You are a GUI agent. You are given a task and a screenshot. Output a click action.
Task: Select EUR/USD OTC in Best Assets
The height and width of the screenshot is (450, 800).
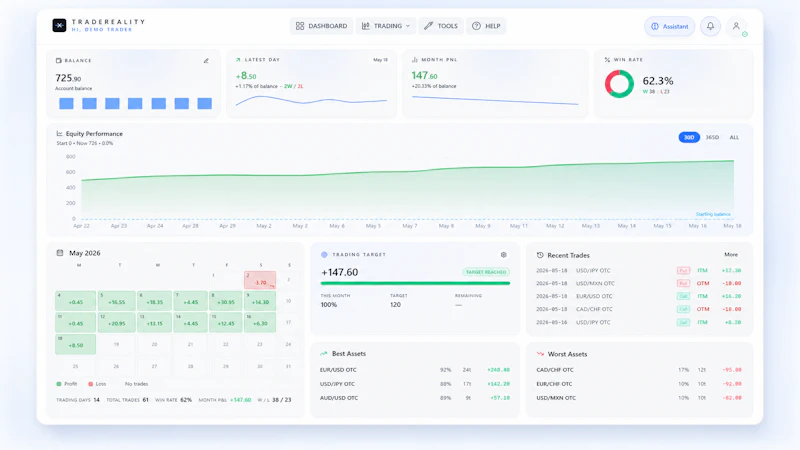coord(414,370)
